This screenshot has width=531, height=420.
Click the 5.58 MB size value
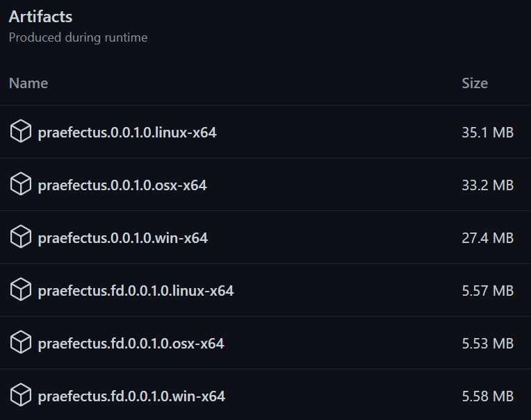click(488, 396)
